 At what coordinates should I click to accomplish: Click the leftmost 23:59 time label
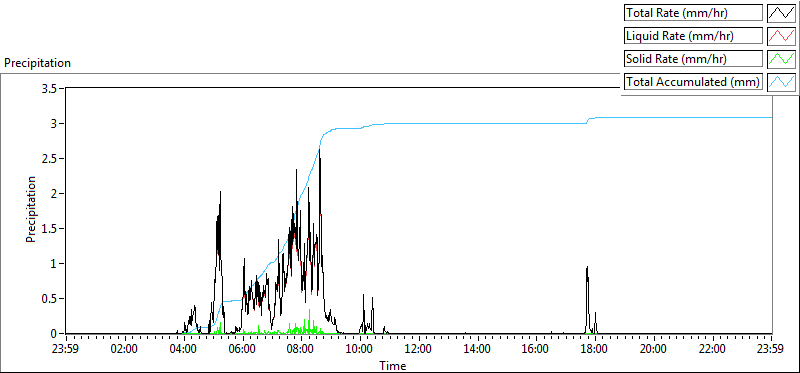point(66,350)
